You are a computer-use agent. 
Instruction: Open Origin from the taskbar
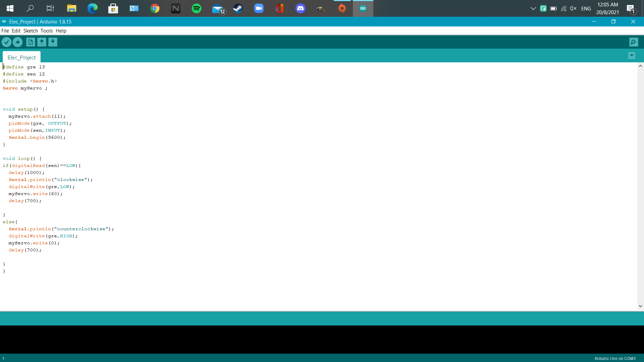click(342, 8)
